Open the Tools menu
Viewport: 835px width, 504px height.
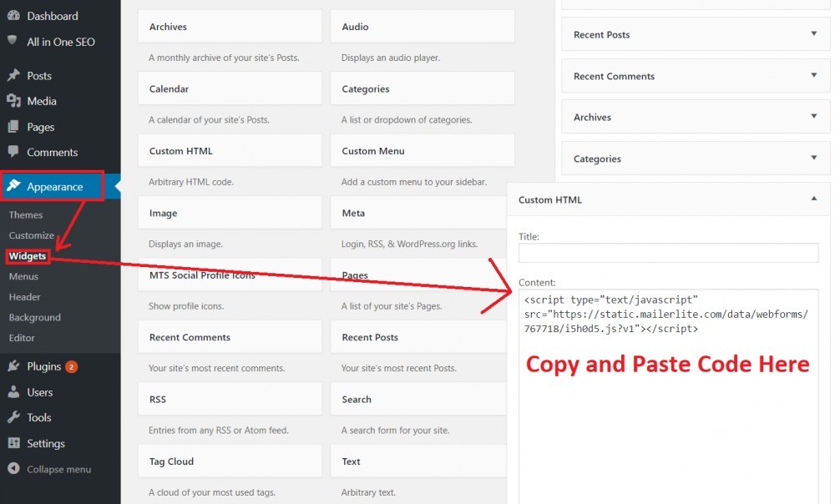(39, 418)
